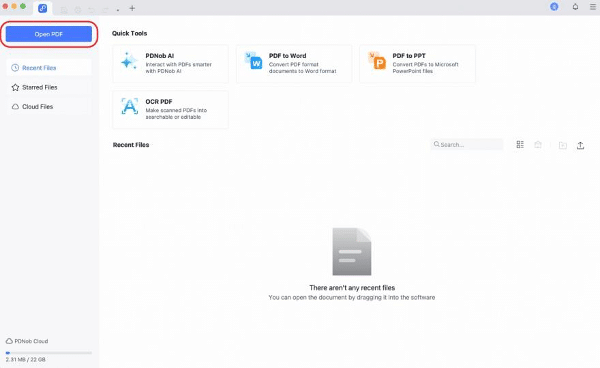Click the grayed print icon in title bar
This screenshot has height=368, width=600.
78,10
